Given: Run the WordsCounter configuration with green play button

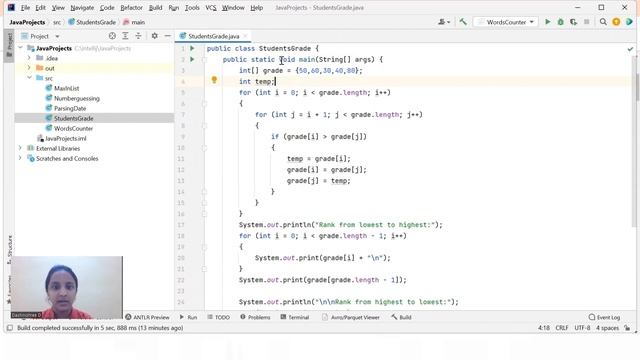Looking at the screenshot, I should click(x=548, y=22).
